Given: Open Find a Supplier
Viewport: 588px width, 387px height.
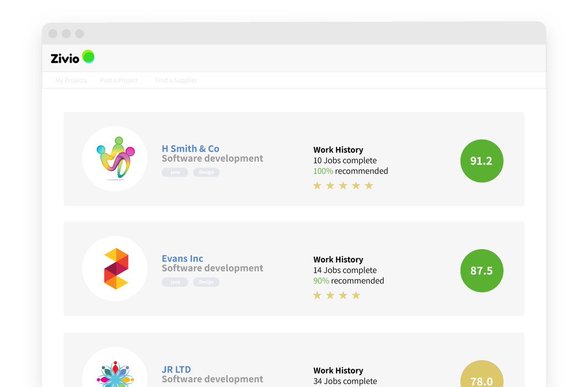Looking at the screenshot, I should click(x=176, y=80).
